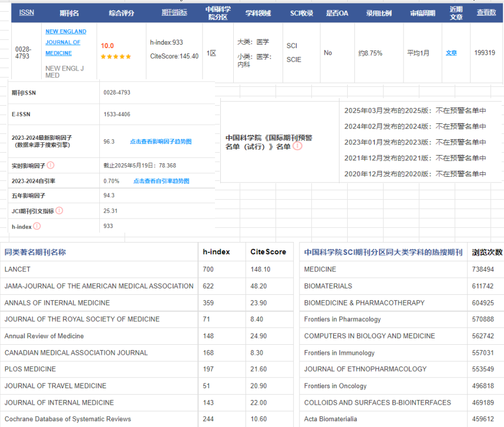Click the 平均1月 review period value
The image size is (504, 427).
(418, 53)
